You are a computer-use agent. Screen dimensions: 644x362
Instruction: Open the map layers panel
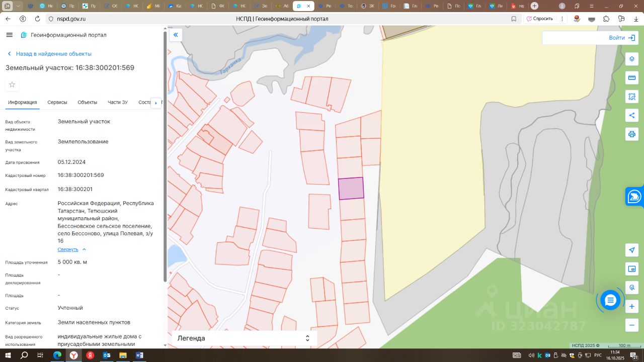coord(632,59)
